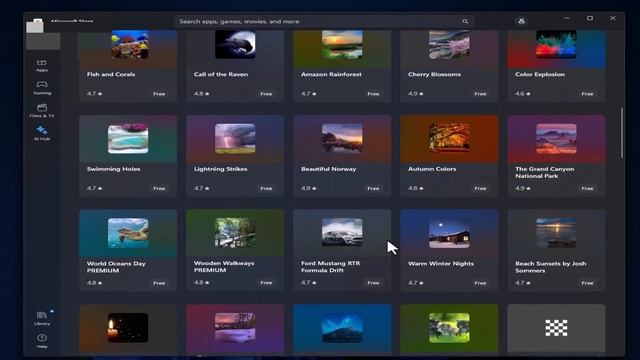640x360 pixels.
Task: Open Beautiful Norway theme thumbnail
Action: [x=342, y=139]
